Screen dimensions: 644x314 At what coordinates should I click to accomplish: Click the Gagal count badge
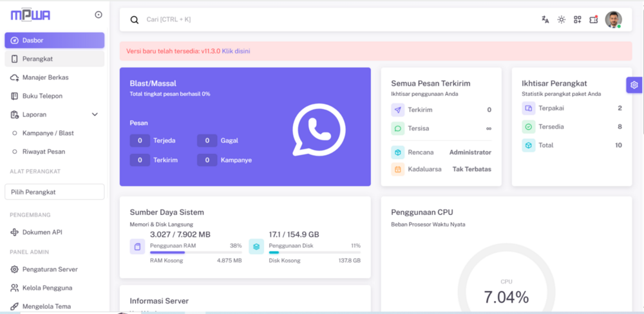pos(207,140)
